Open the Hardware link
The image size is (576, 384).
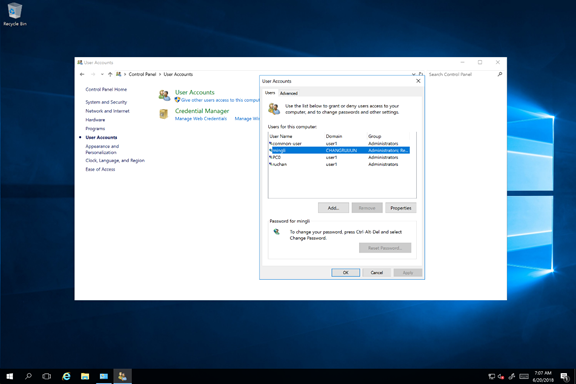coord(95,120)
